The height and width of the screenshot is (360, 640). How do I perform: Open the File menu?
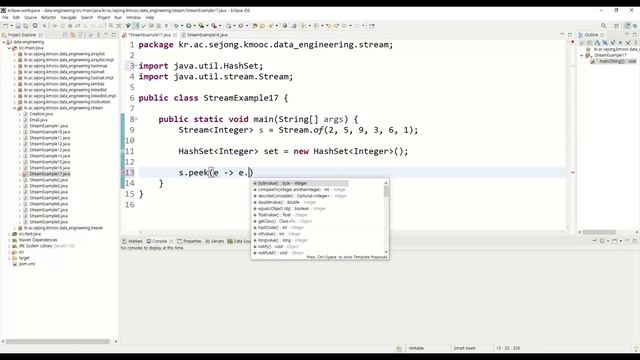(5, 18)
